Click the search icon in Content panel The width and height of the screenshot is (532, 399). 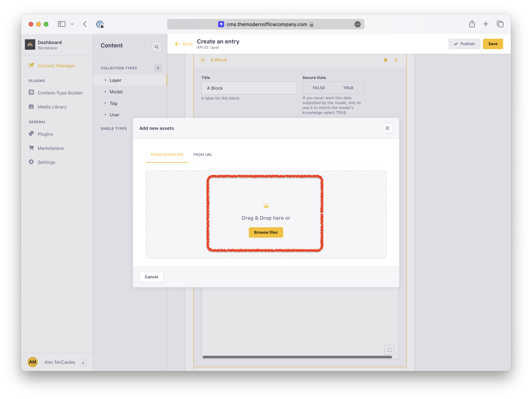pos(157,47)
